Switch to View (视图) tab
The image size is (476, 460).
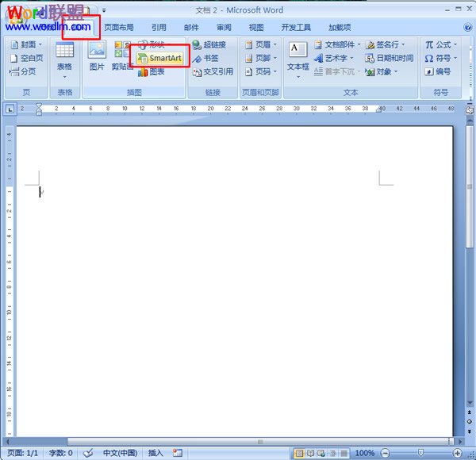pos(256,27)
